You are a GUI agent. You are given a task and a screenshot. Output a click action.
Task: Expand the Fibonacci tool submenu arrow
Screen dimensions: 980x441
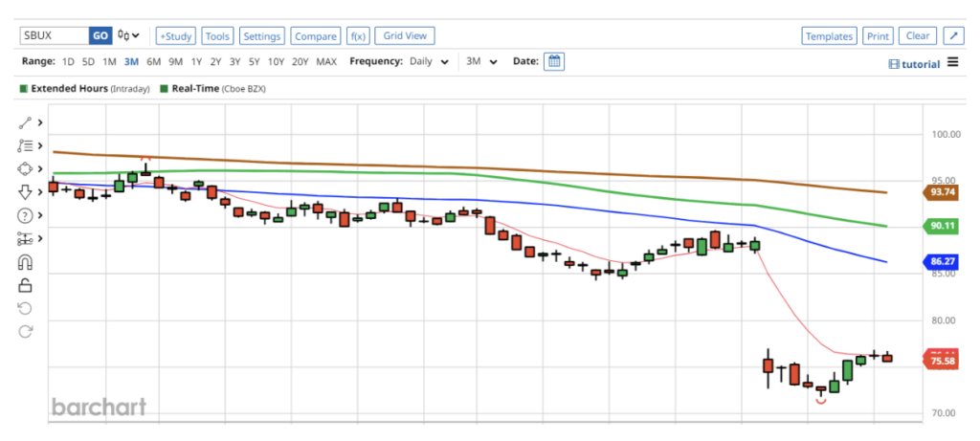point(40,146)
